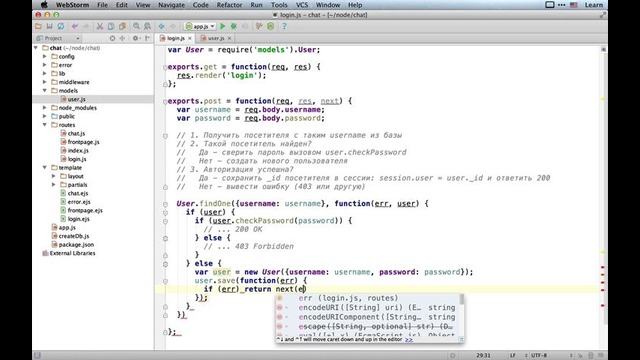Click the Back navigation arrow

pyautogui.click(x=162, y=27)
